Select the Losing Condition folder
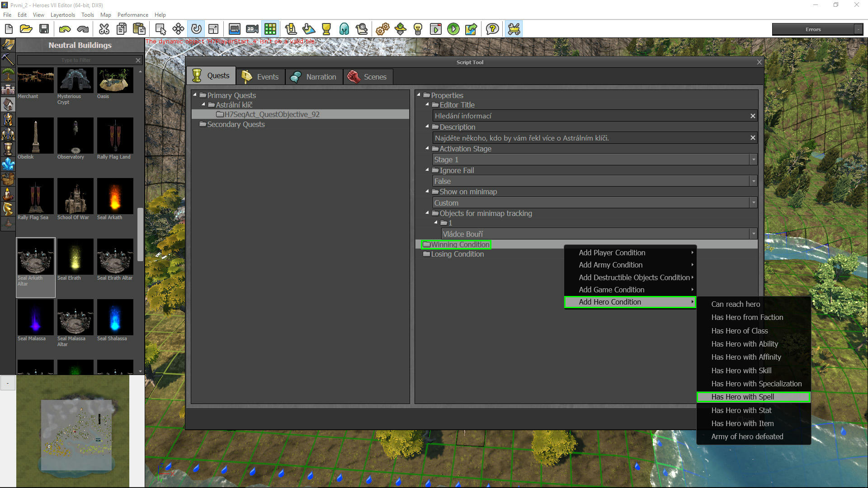This screenshot has height=488, width=868. coord(453,254)
